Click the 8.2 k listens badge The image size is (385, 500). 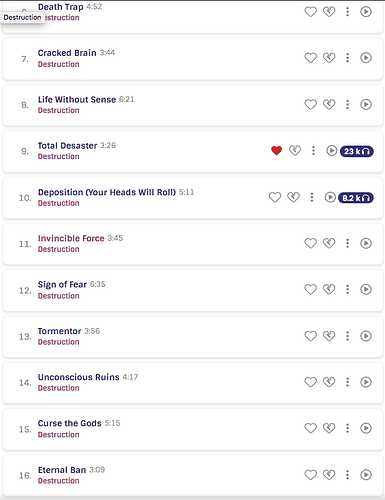(356, 198)
